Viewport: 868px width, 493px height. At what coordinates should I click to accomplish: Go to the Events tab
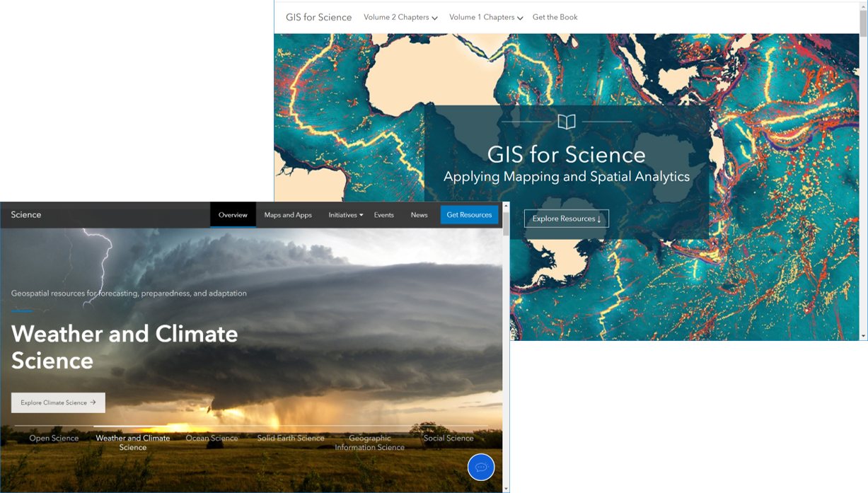[383, 215]
